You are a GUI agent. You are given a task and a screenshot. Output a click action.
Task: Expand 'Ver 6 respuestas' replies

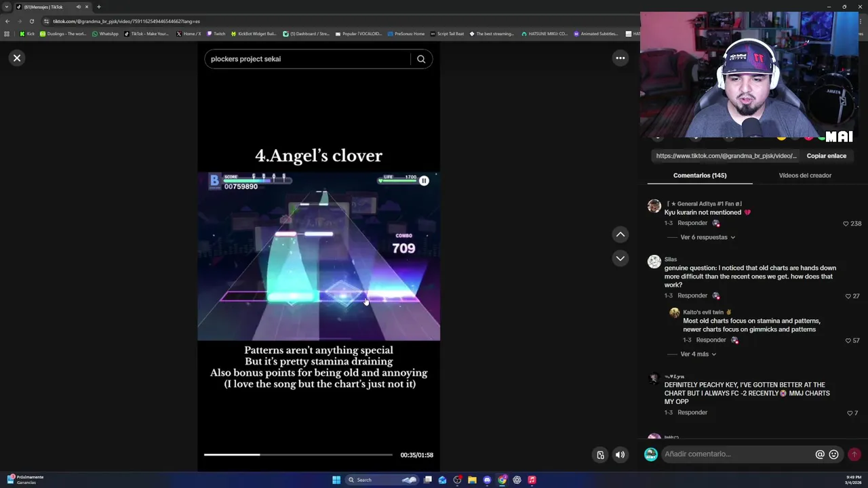[x=707, y=237]
